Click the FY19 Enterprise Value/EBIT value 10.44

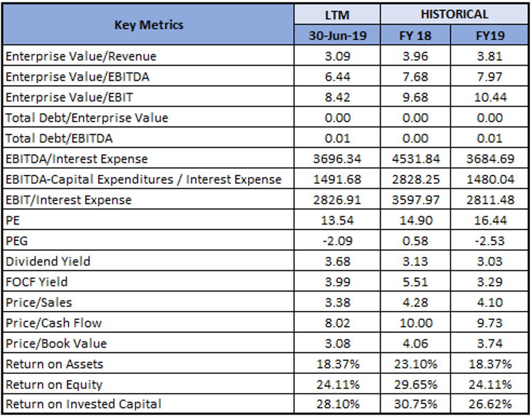(x=490, y=97)
